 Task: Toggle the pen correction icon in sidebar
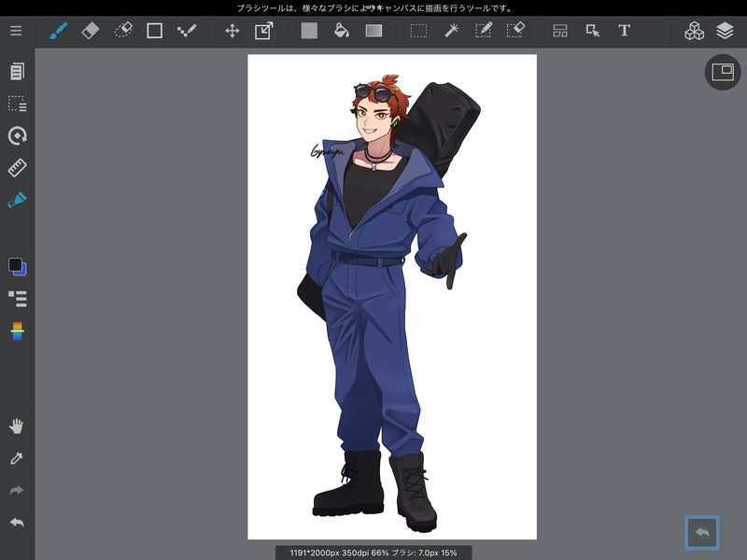[x=17, y=200]
